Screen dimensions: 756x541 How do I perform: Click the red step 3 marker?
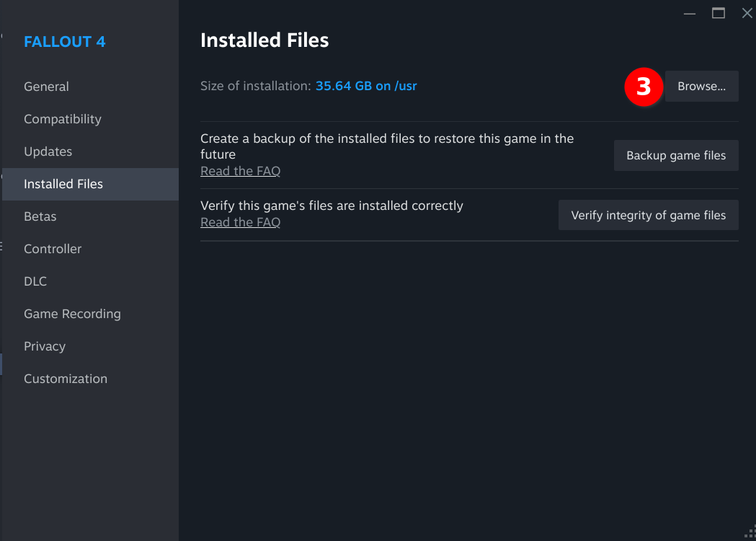(x=644, y=87)
